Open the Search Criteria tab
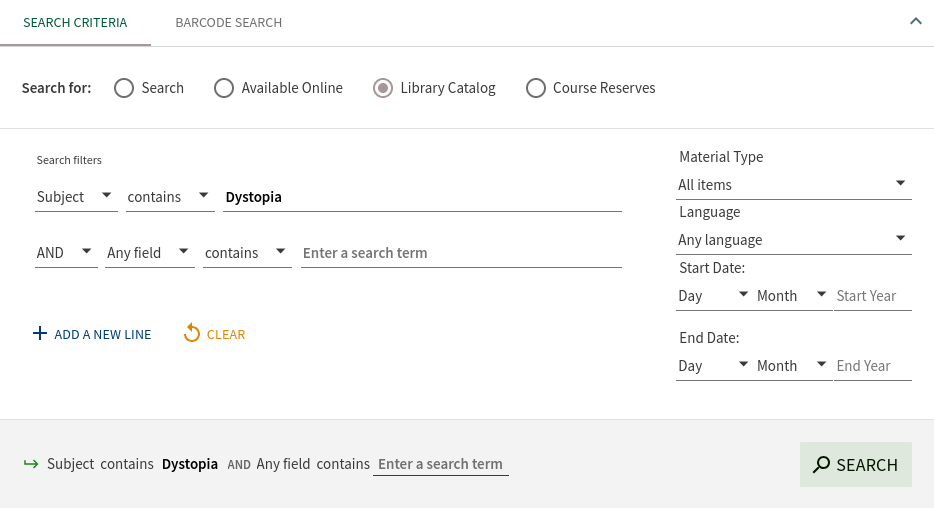 click(75, 22)
